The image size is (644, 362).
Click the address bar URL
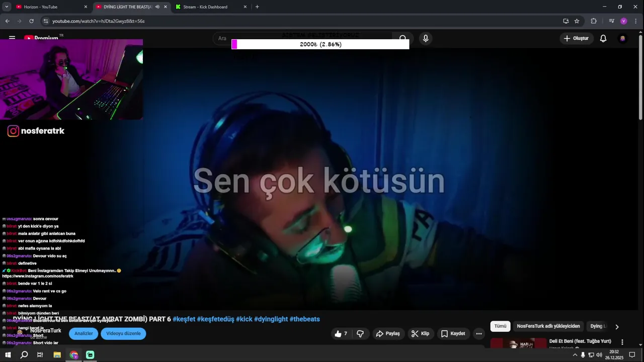coord(99,21)
